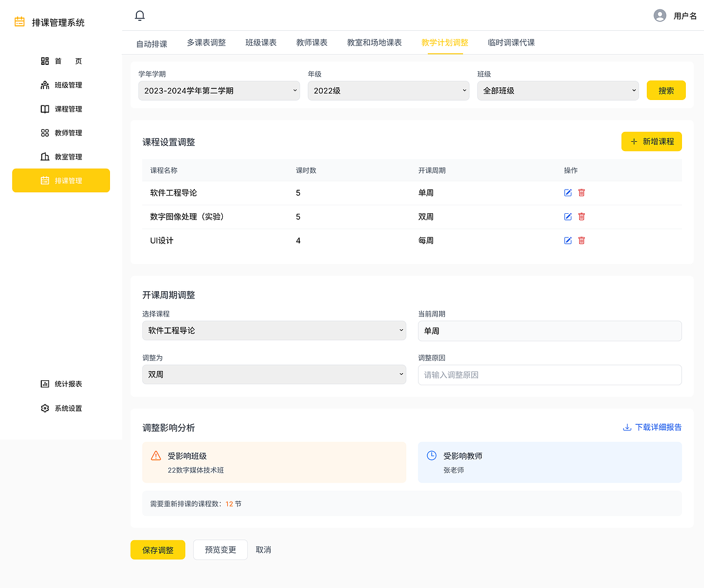Image resolution: width=704 pixels, height=588 pixels.
Task: Expand the 年级 grade dropdown
Action: [388, 90]
